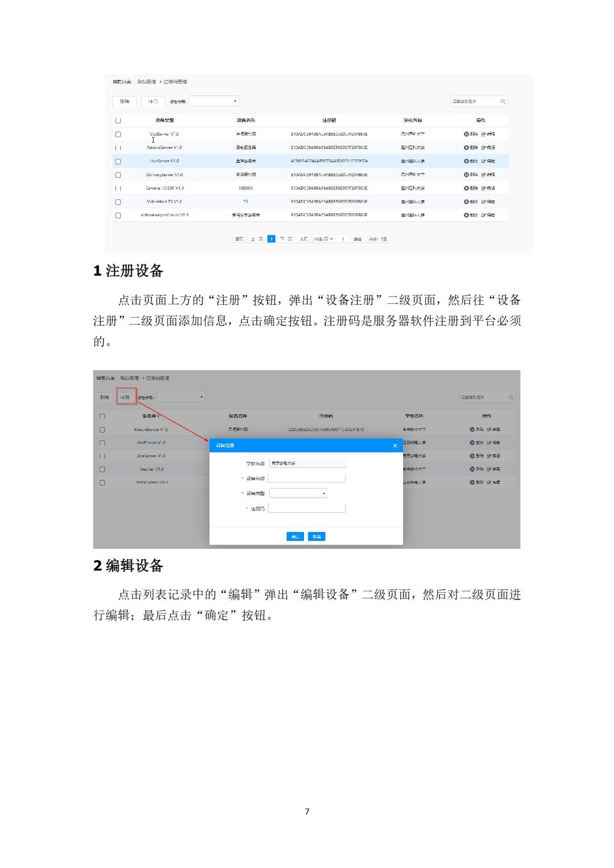Click the red-outlined 注册 button

click(x=126, y=397)
